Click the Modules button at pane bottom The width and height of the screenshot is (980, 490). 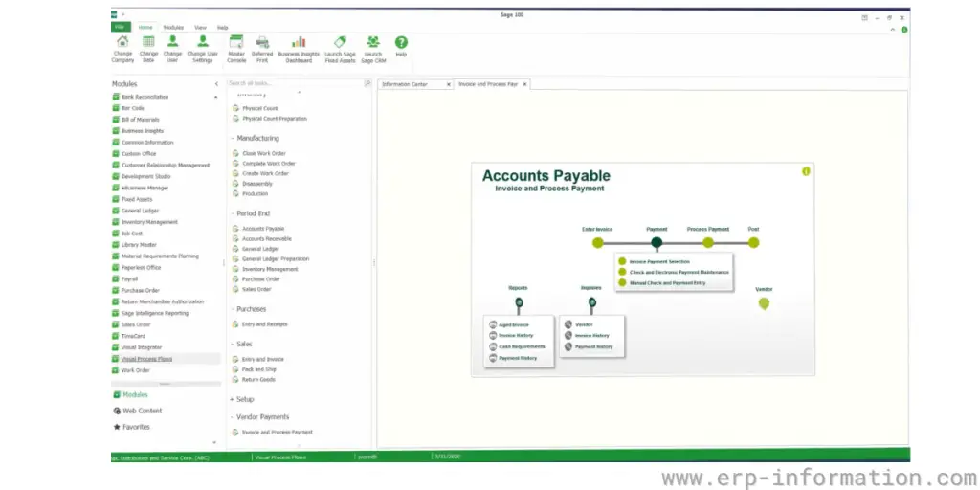tap(130, 395)
